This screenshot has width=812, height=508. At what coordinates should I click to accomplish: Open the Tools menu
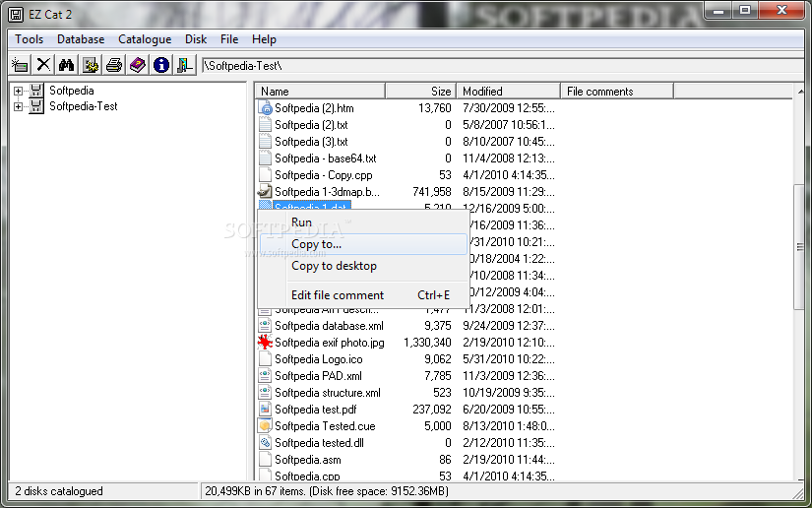29,39
